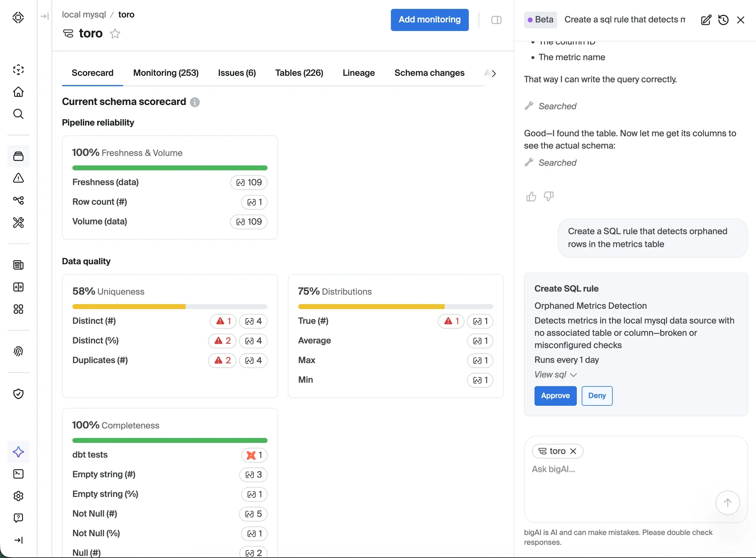Star the toro schema as favorite
The height and width of the screenshot is (558, 756).
[x=115, y=33]
